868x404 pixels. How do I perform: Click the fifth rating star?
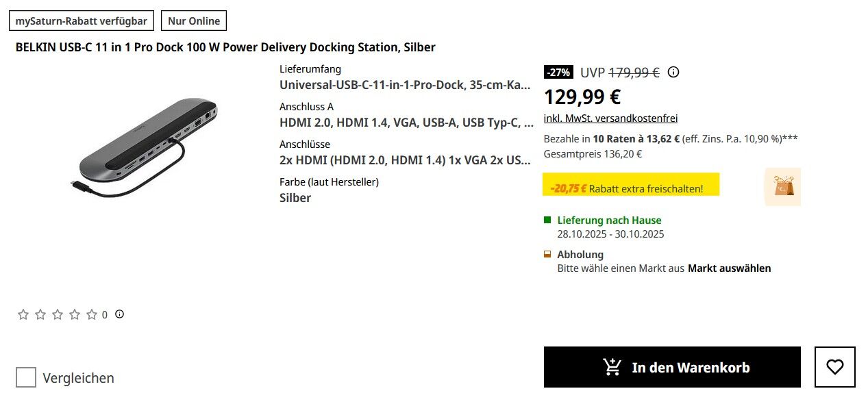92,314
